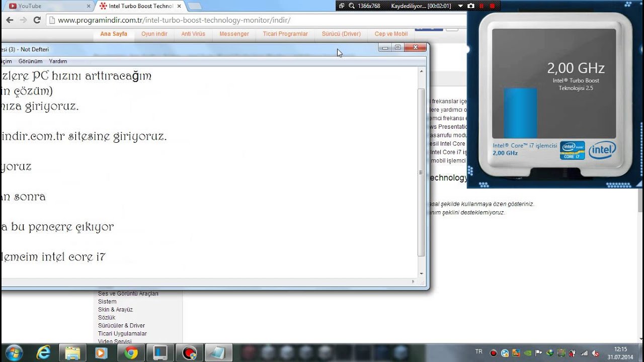Click Notepad's scroll up arrow
The image size is (644, 362).
422,71
